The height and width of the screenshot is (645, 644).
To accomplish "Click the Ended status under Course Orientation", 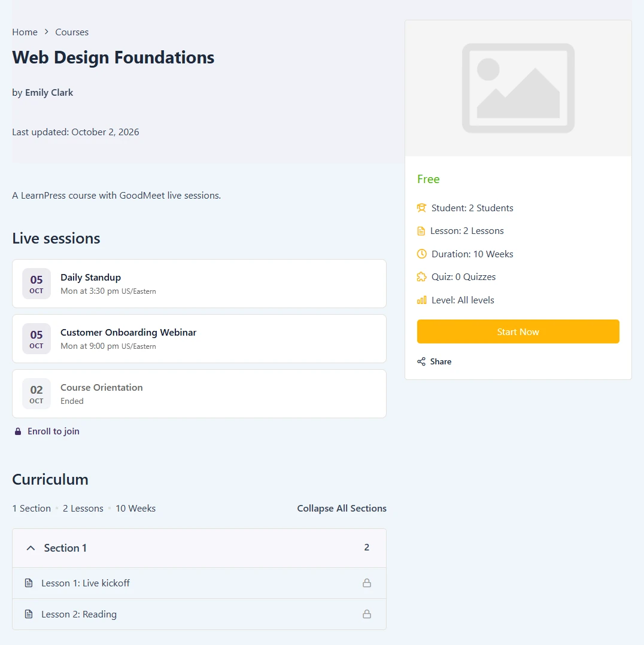I will tap(72, 401).
